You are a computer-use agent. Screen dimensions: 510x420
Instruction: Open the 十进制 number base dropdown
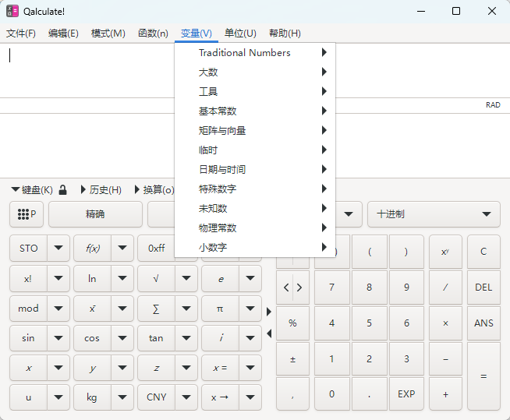434,214
